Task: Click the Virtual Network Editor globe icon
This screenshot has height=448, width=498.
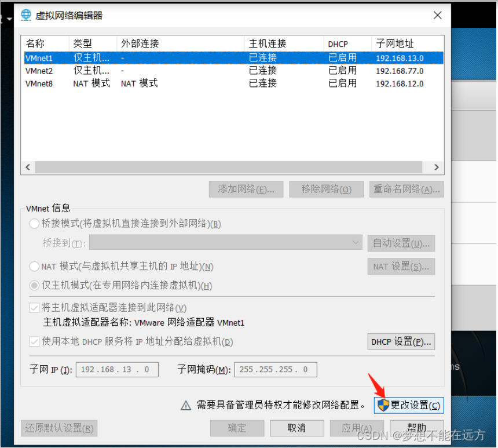Action: pyautogui.click(x=26, y=15)
